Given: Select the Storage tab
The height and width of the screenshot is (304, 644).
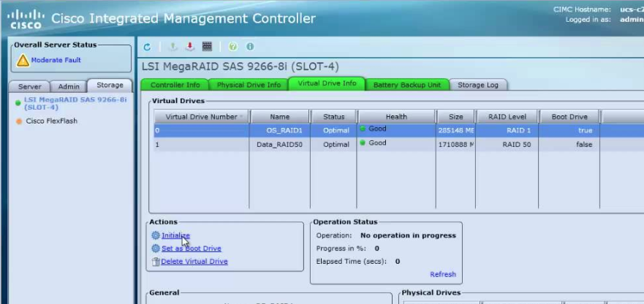Looking at the screenshot, I should (x=110, y=85).
